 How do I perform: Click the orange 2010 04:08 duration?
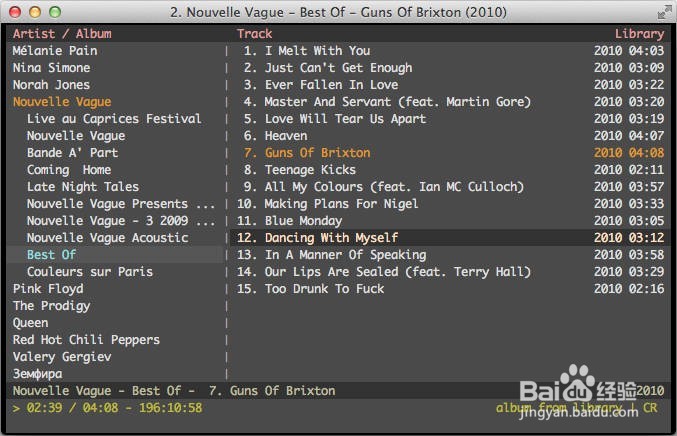pos(629,153)
